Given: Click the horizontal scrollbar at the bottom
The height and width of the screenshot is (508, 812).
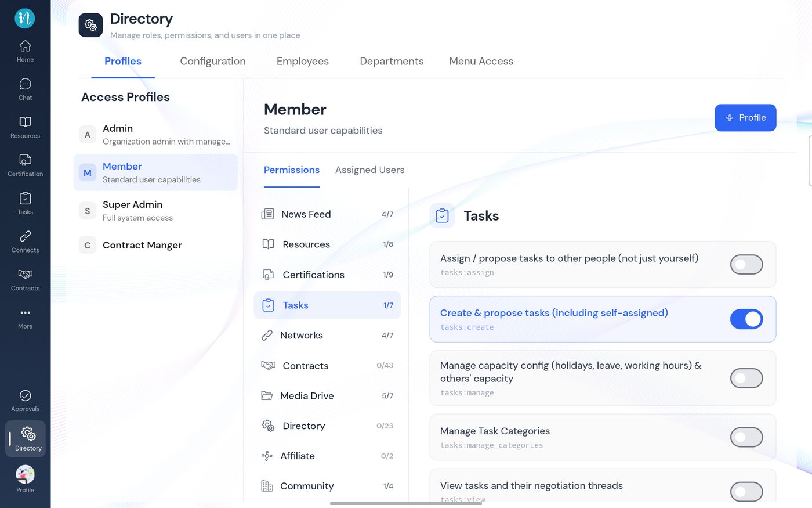Looking at the screenshot, I should 406,503.
